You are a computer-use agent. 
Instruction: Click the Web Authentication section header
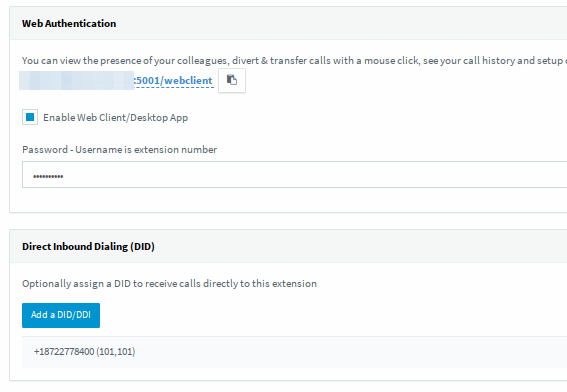coord(69,24)
